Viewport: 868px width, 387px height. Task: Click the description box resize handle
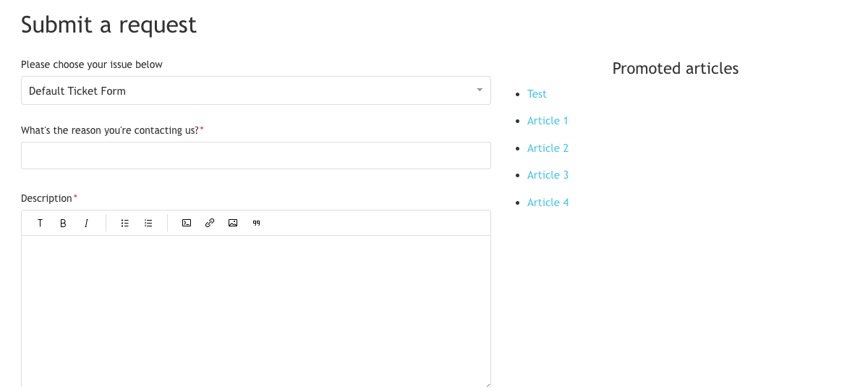[488, 384]
